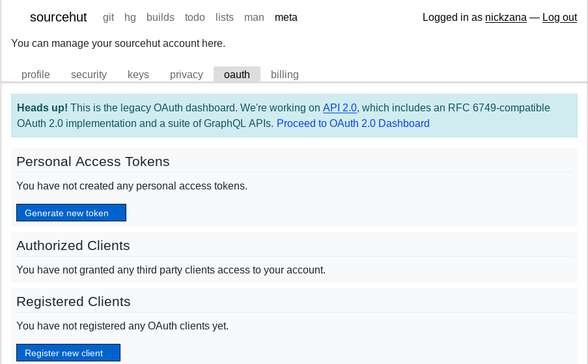
Task: Switch to the security tab
Action: (x=89, y=74)
